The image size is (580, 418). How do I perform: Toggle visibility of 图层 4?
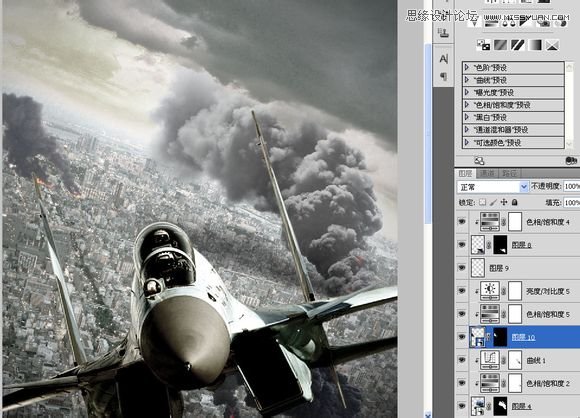click(x=462, y=406)
